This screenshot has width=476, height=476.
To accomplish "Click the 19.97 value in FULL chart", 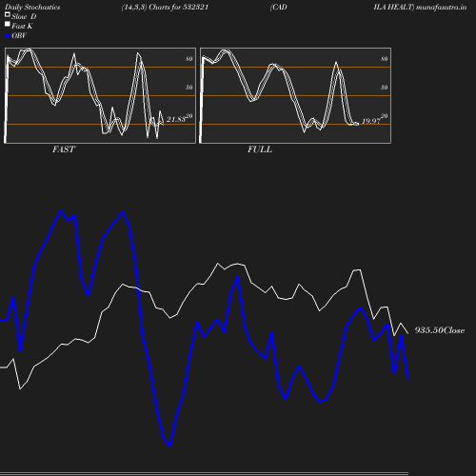I will (x=371, y=121).
